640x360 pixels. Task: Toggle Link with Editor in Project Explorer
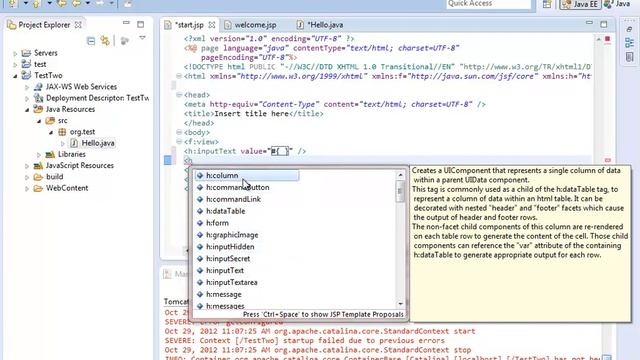[105, 40]
